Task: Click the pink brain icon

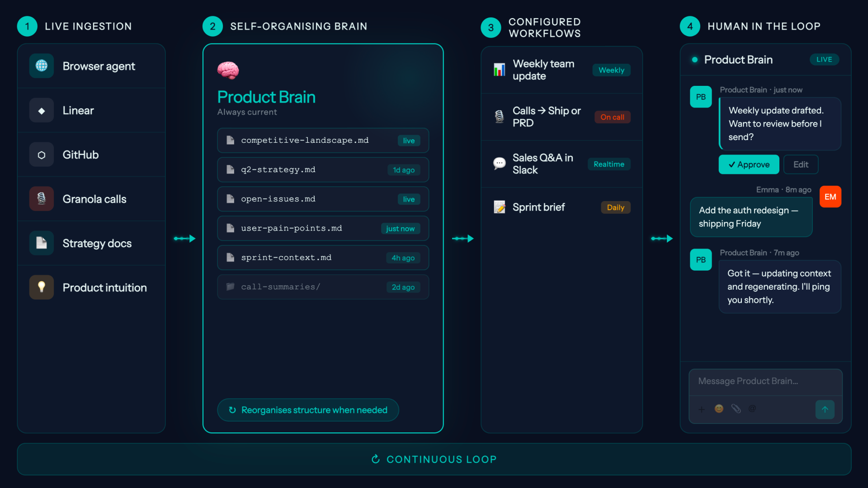Action: pos(228,70)
